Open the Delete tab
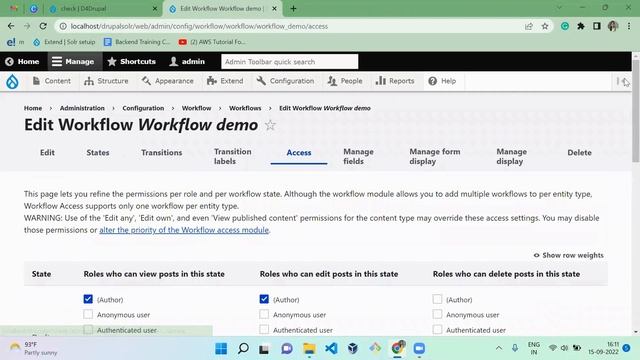 (x=579, y=153)
